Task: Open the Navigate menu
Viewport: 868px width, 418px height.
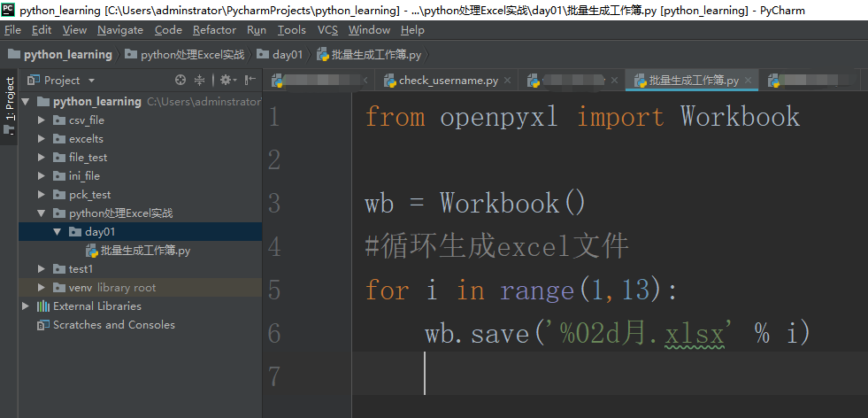Action: pos(120,30)
